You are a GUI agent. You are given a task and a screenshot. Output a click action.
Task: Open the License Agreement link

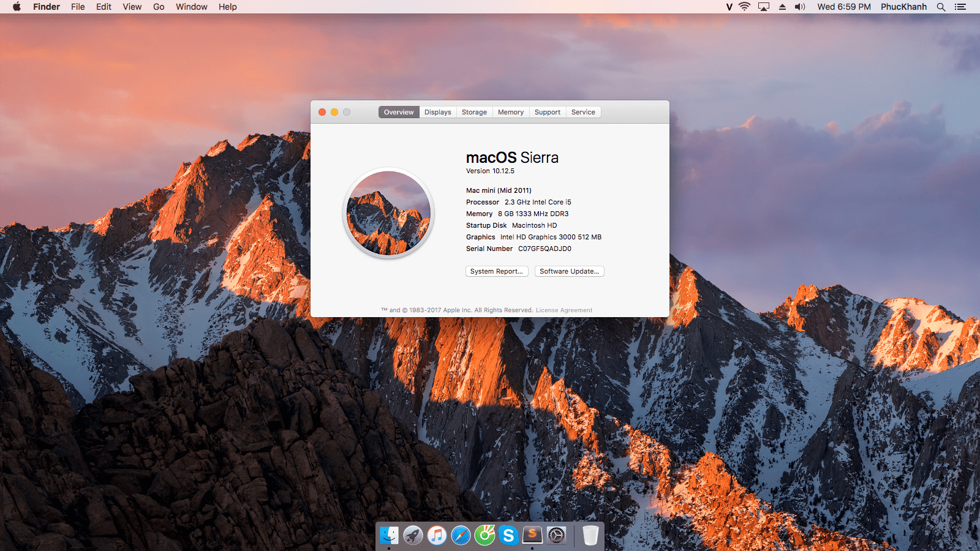pyautogui.click(x=564, y=310)
